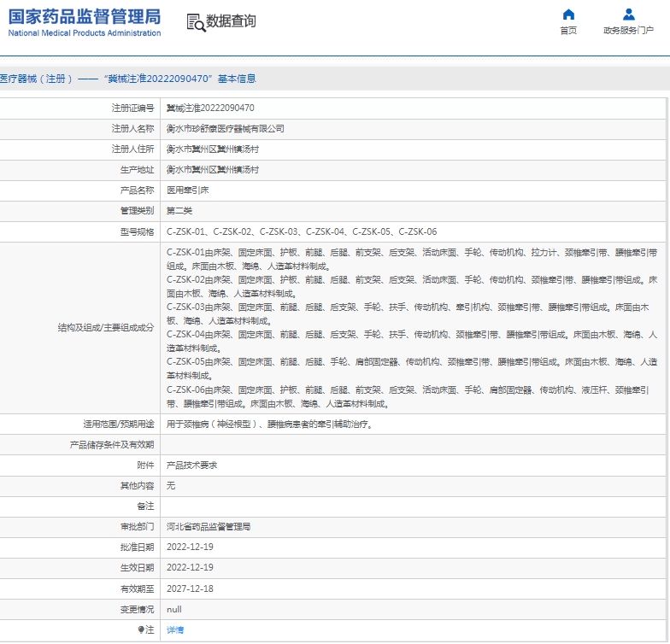Screen dimensions: 670x644
Task: Click the 生产地址 address value
Action: [213, 169]
